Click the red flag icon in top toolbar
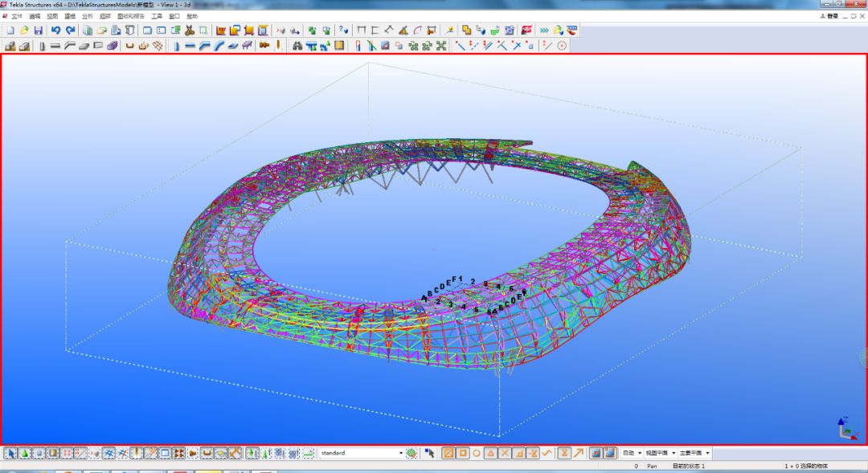This screenshot has height=473, width=868. coord(526,31)
